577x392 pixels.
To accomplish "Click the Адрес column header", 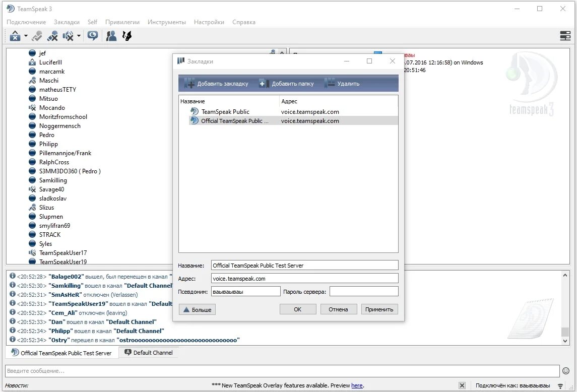I will [x=339, y=101].
